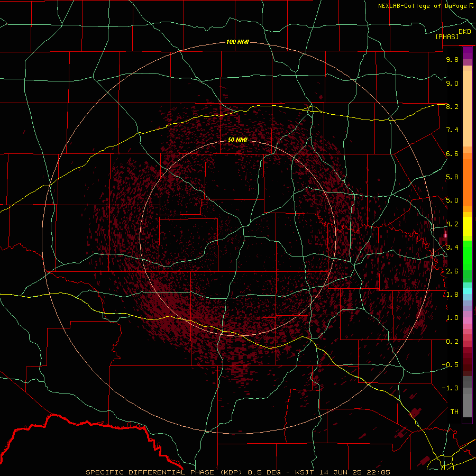Click the 50 NMI range ring label

click(x=237, y=140)
